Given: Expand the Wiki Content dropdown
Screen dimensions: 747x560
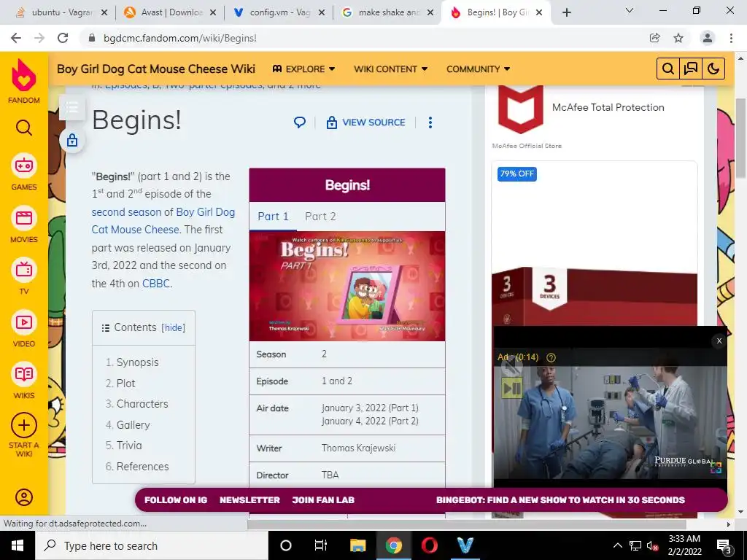Looking at the screenshot, I should coord(391,69).
